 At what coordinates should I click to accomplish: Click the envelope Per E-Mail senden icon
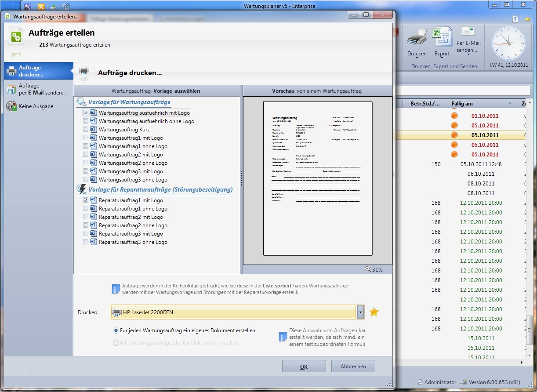point(468,32)
